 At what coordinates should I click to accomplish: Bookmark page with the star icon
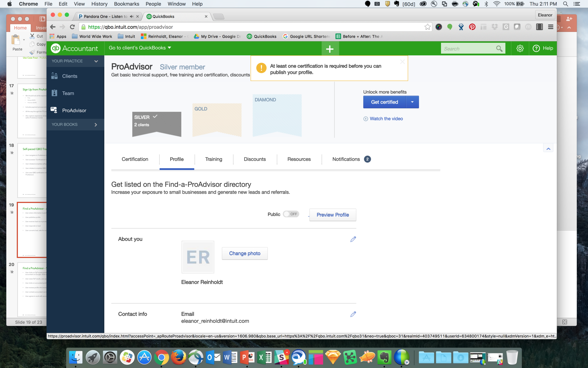pos(427,27)
